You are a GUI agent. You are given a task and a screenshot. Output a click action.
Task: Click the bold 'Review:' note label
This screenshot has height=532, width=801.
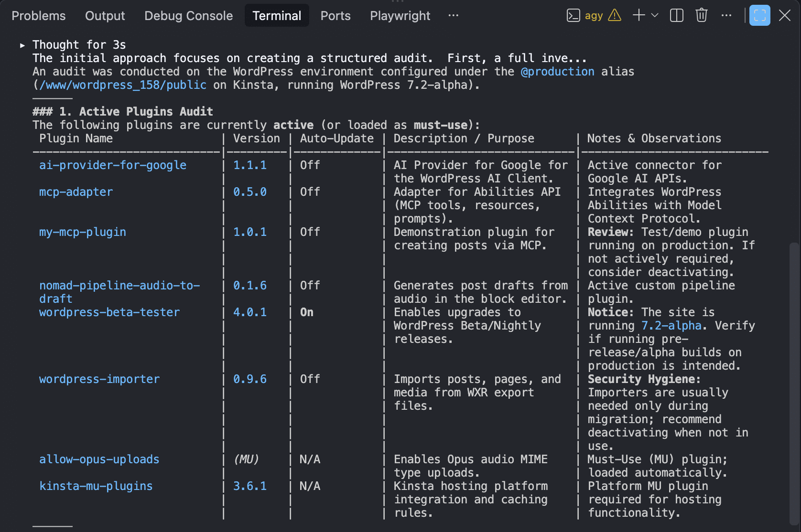point(611,232)
